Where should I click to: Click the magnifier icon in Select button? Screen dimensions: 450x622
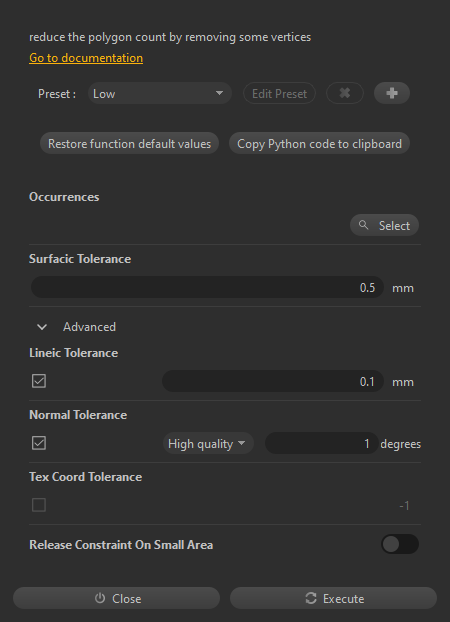click(x=363, y=225)
